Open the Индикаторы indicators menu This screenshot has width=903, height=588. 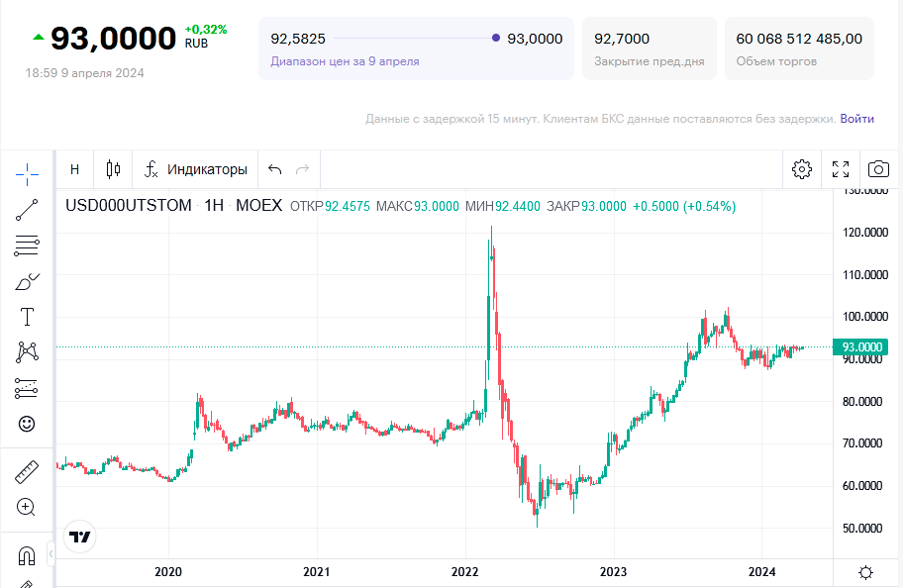click(195, 169)
